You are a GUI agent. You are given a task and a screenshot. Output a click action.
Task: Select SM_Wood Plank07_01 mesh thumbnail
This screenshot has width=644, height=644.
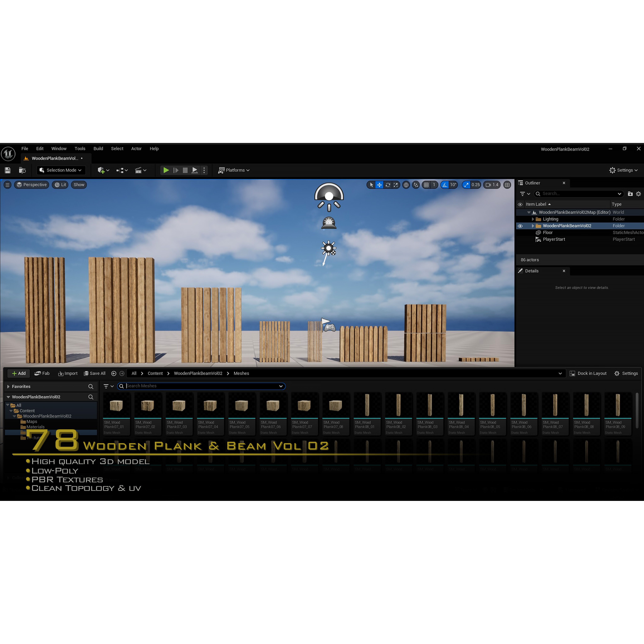point(116,414)
